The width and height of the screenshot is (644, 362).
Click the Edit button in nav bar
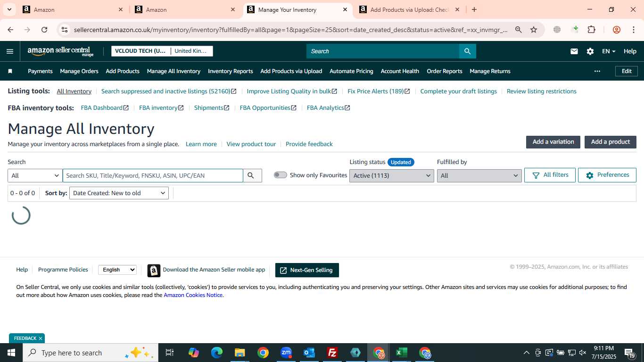tap(627, 71)
